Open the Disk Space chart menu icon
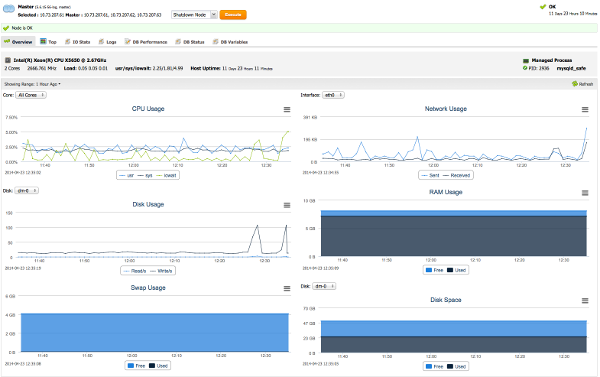 pyautogui.click(x=585, y=300)
